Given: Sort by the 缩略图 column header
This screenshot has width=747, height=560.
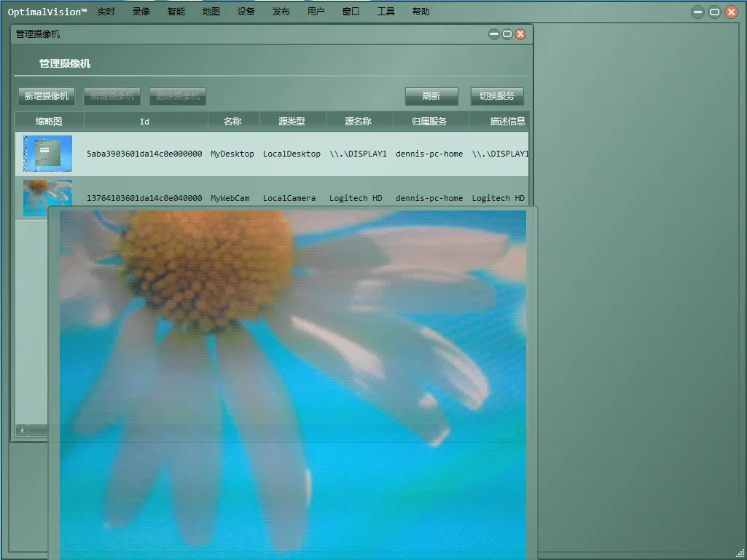Looking at the screenshot, I should 49,122.
